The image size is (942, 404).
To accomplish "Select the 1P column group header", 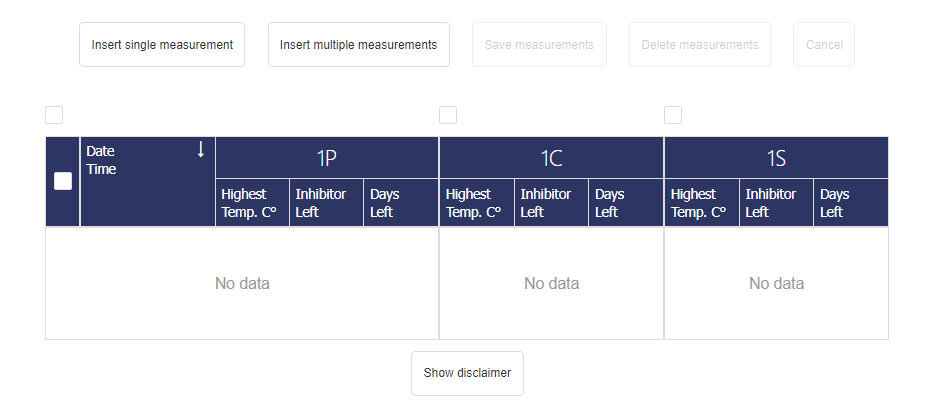I will point(327,158).
